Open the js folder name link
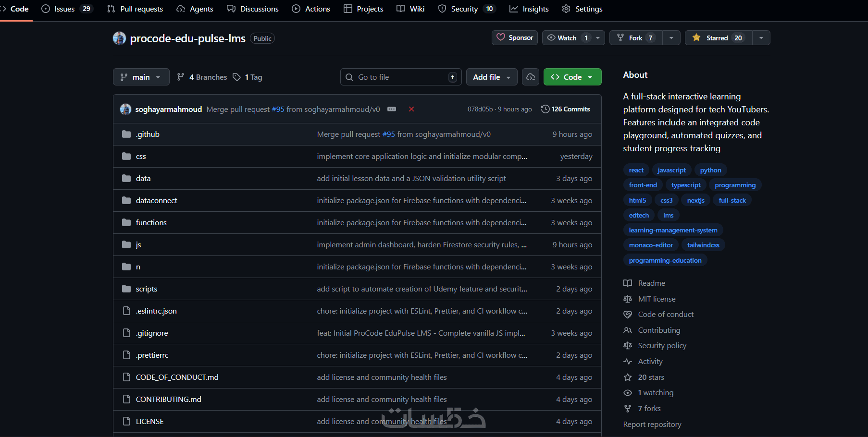 pos(138,244)
